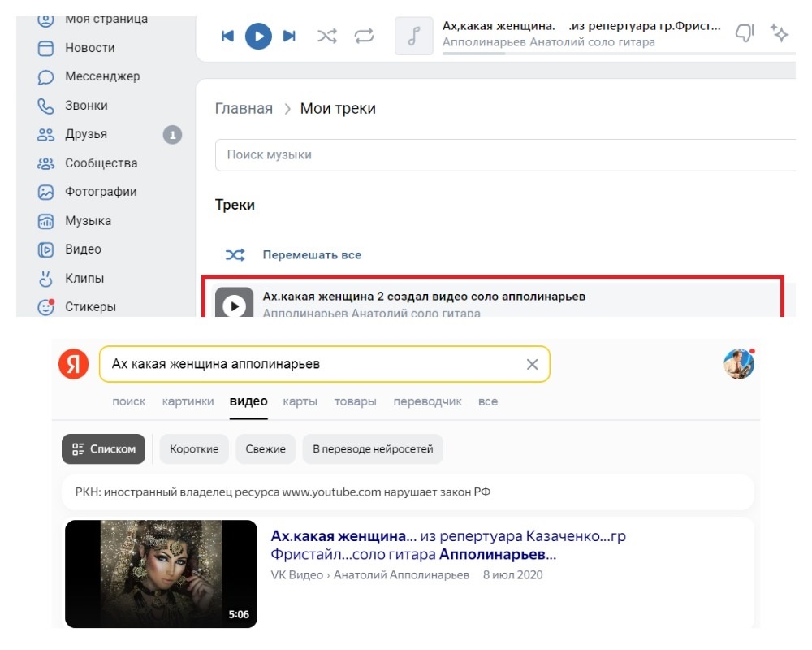Toggle shuffle in VK player bar
Image resolution: width=812 pixels, height=650 pixels.
pos(326,36)
